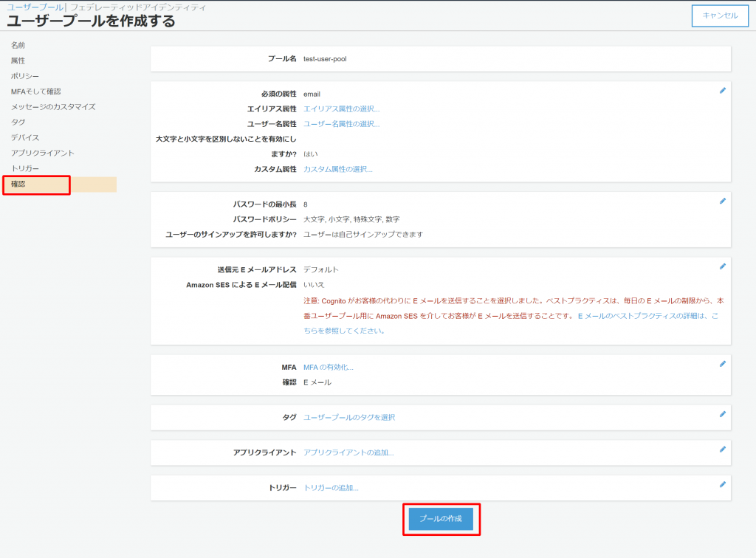756x558 pixels.
Task: Click ユーザーは自己サインアップできます text
Action: pyautogui.click(x=363, y=234)
